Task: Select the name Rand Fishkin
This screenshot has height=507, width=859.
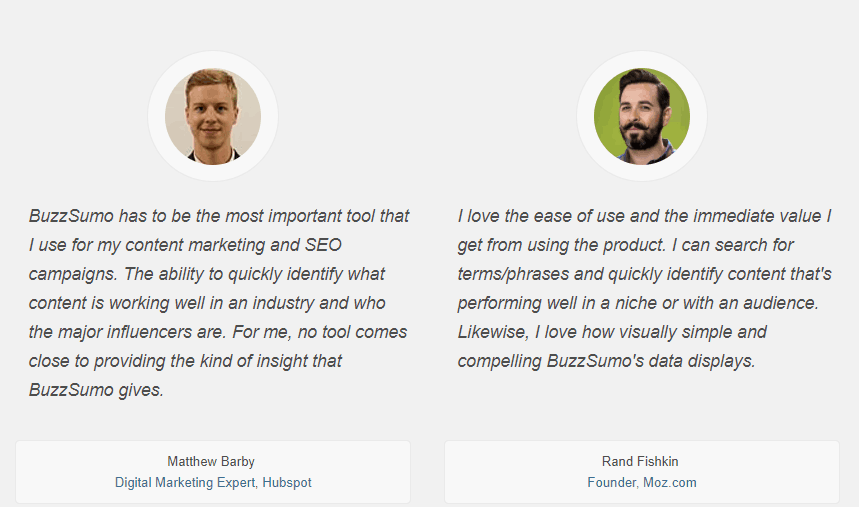Action: coord(640,462)
